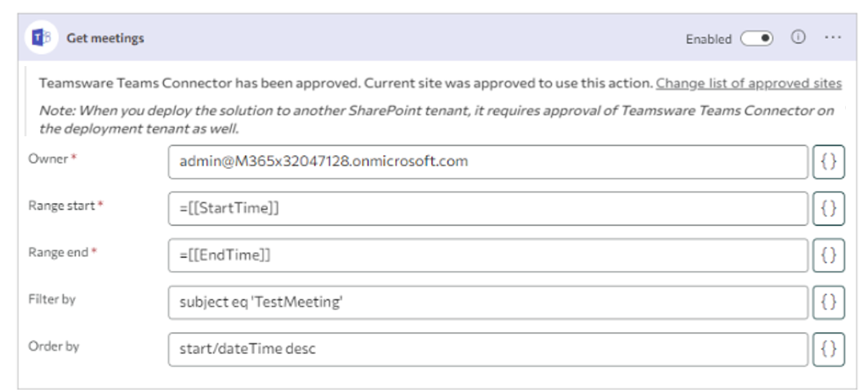Screen dimensions: 868x390
Task: Open the expression editor braces for Range start
Action: 829,209
